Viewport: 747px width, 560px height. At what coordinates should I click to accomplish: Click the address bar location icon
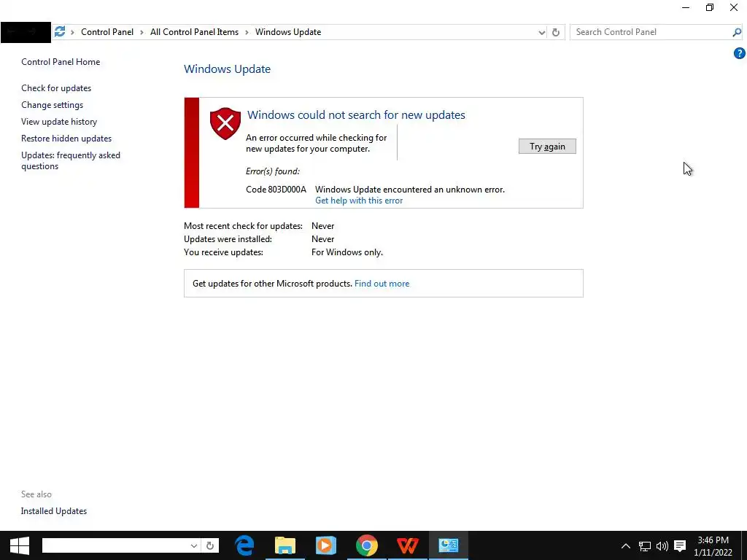[60, 32]
